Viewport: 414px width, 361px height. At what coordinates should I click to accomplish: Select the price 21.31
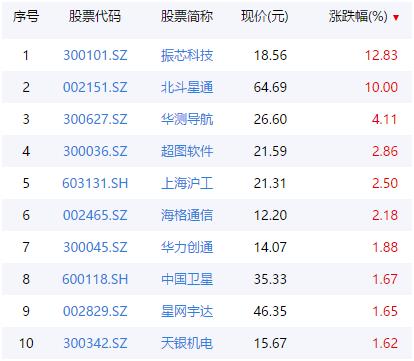270,183
